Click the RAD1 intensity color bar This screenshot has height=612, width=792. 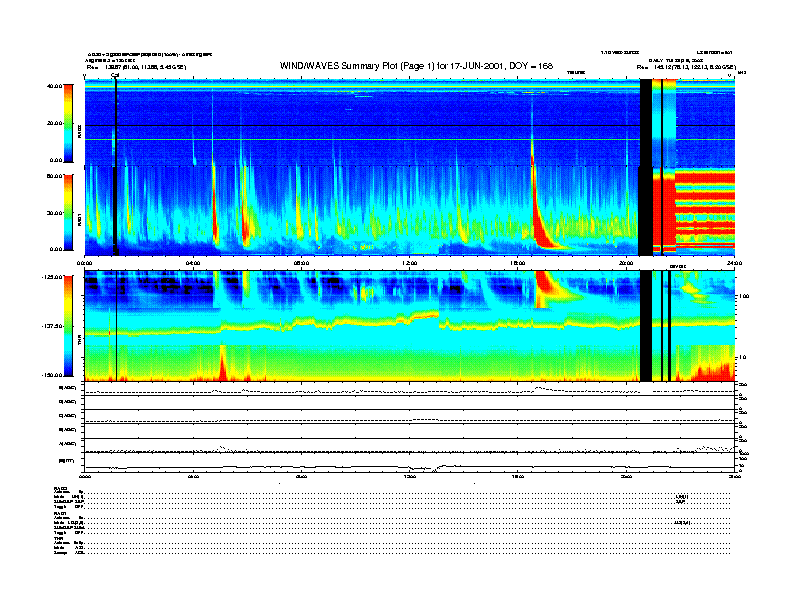[68, 213]
